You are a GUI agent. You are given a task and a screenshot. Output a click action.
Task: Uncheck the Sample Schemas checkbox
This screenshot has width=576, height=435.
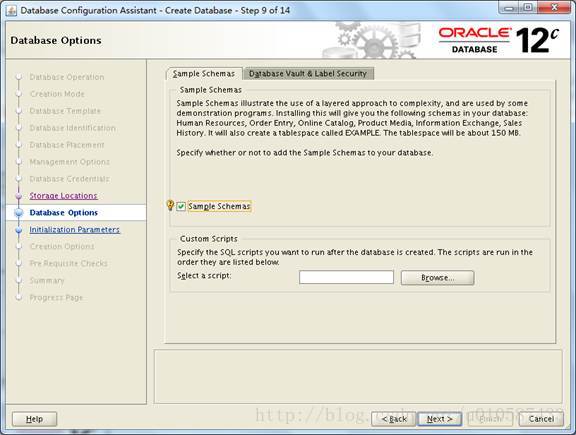181,206
